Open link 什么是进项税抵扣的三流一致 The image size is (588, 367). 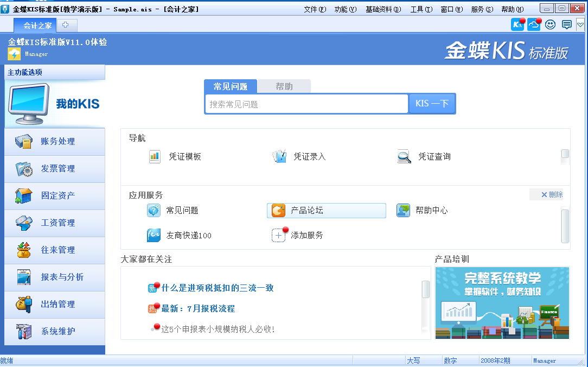point(218,288)
